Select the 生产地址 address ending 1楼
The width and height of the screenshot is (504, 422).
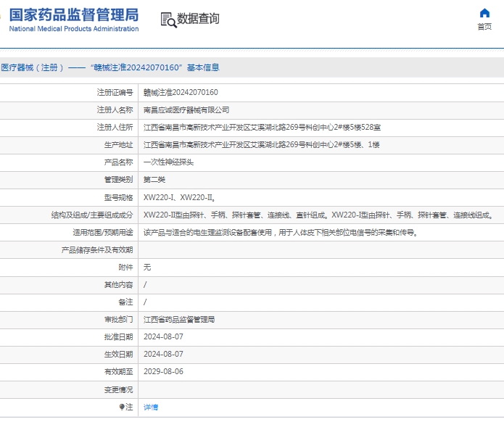click(x=261, y=144)
